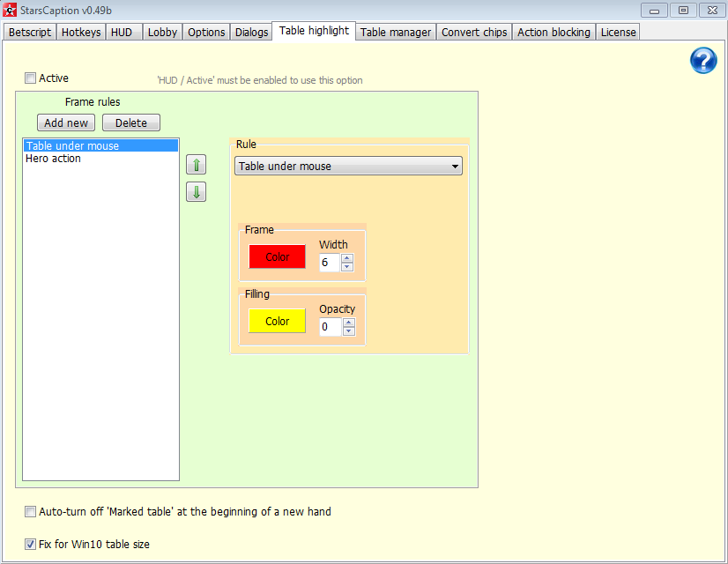Screen dimensions: 728x564
Task: Open the Rule dropdown list
Action: pos(348,166)
